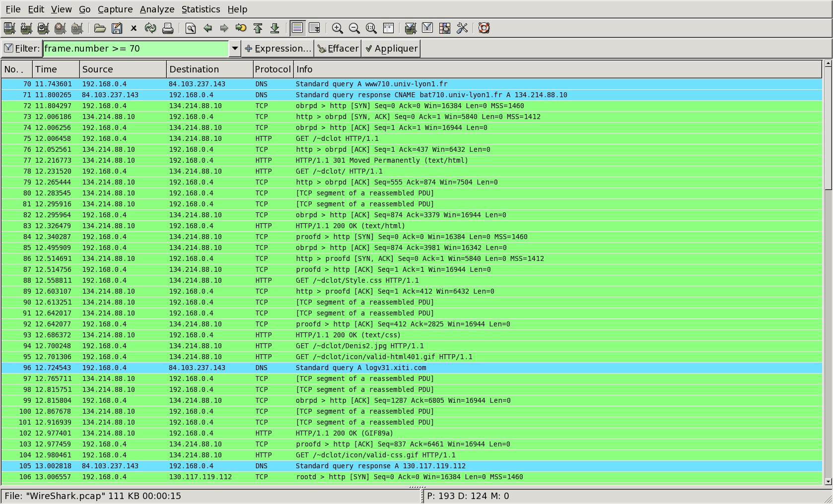Screen dimensions: 833x504
Task: Open the Edit menu
Action: coord(36,9)
